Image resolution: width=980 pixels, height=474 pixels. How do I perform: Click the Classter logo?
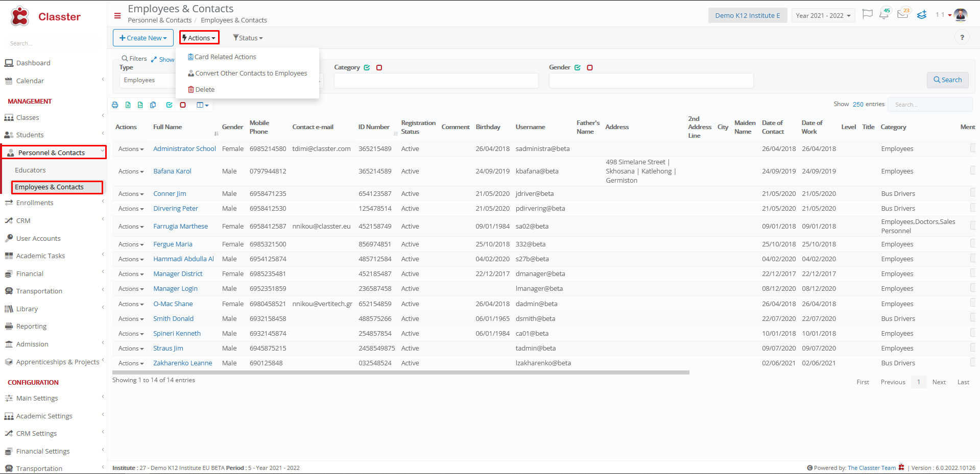[x=45, y=17]
